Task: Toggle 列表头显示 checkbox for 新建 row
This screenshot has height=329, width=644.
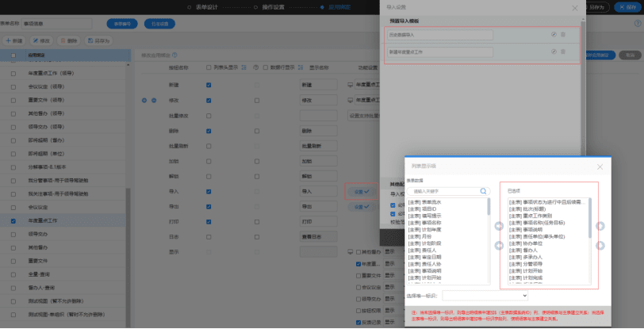Action: pos(209,85)
